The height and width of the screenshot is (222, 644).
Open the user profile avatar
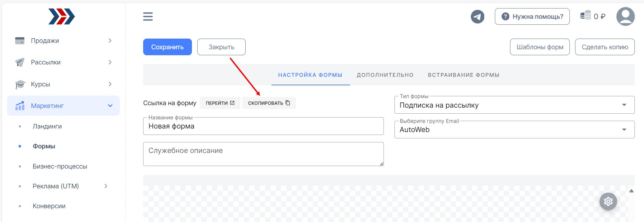click(625, 17)
